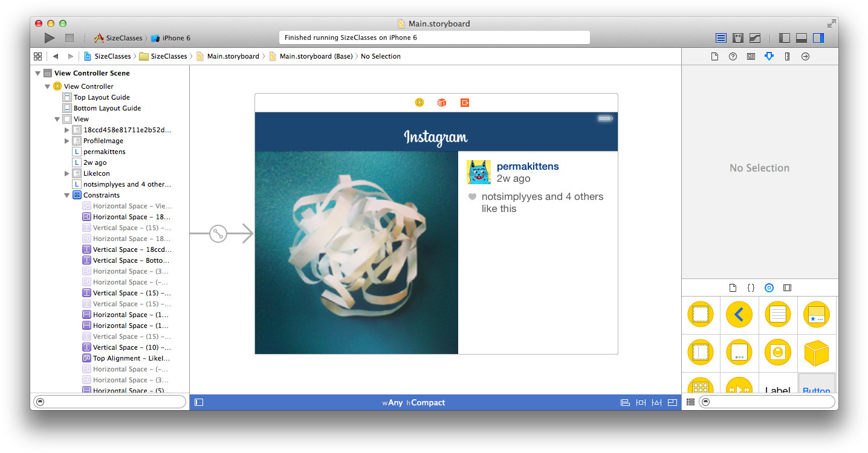This screenshot has height=453, width=868.
Task: Hide the Utilities panel
Action: [x=818, y=38]
